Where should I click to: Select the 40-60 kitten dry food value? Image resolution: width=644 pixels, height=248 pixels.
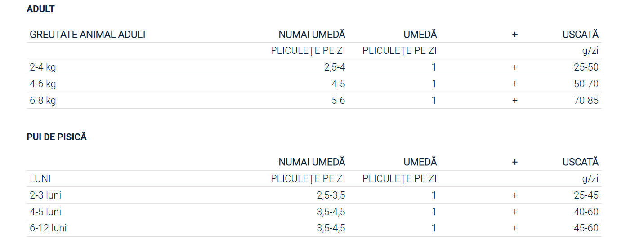(x=586, y=212)
